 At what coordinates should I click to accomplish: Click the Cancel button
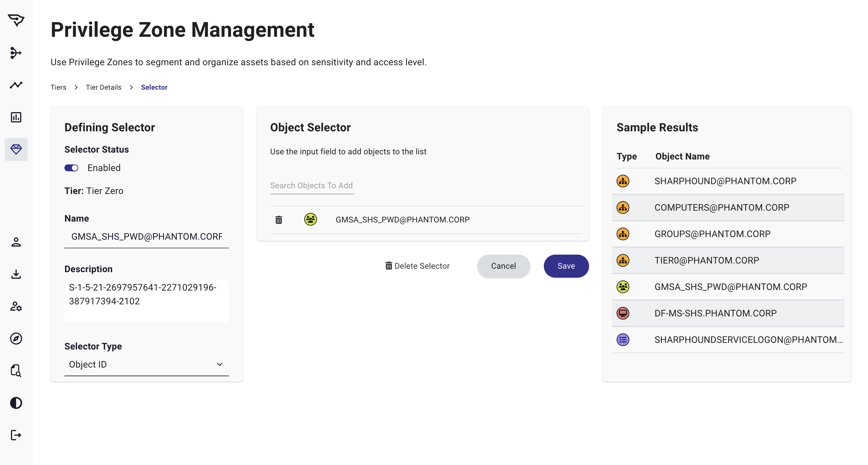503,266
